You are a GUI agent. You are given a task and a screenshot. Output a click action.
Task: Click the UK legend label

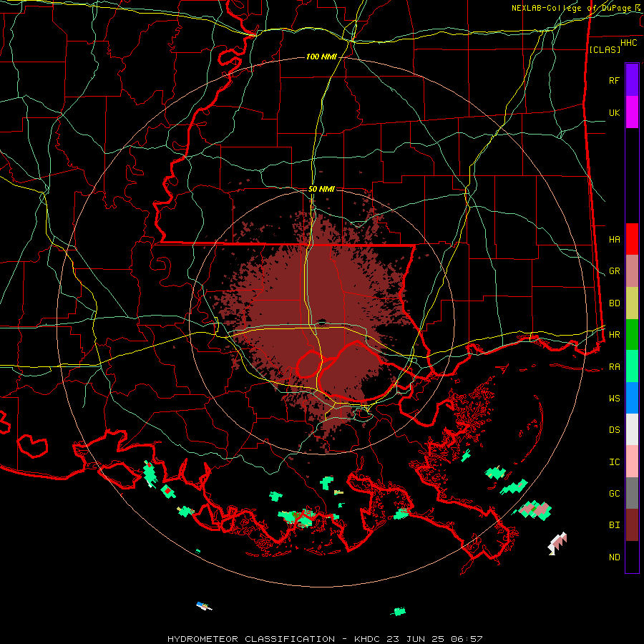coord(614,112)
